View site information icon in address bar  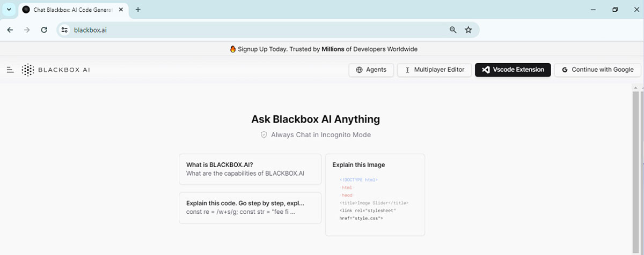coord(65,30)
